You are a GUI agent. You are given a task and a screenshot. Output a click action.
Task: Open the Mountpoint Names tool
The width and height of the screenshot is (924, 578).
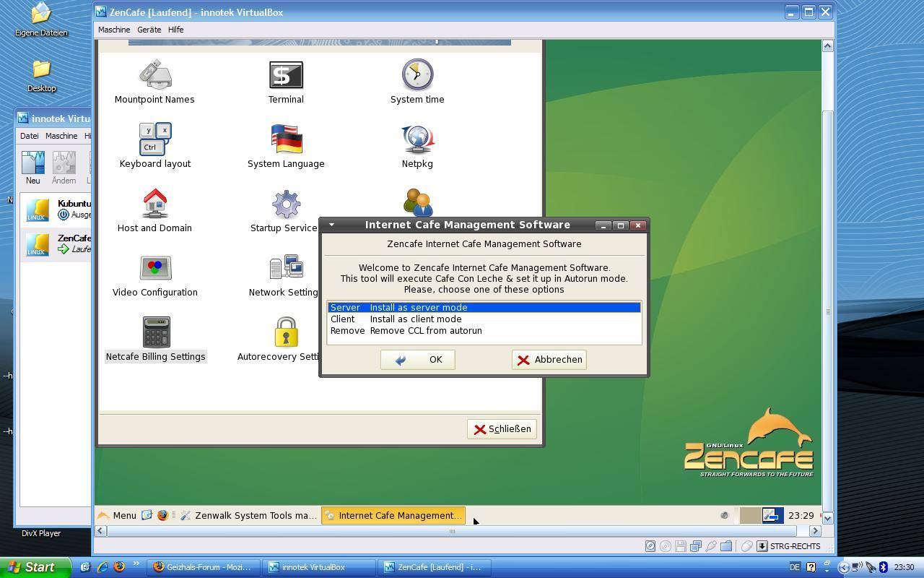pyautogui.click(x=154, y=82)
